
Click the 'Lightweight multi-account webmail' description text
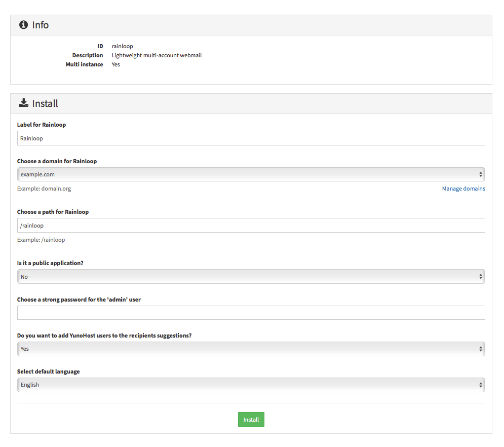coord(157,55)
